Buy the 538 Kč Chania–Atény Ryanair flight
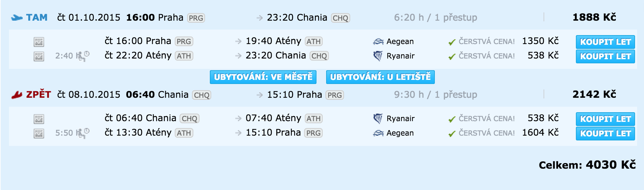Screen dimensions: 644x190 pyautogui.click(x=605, y=119)
